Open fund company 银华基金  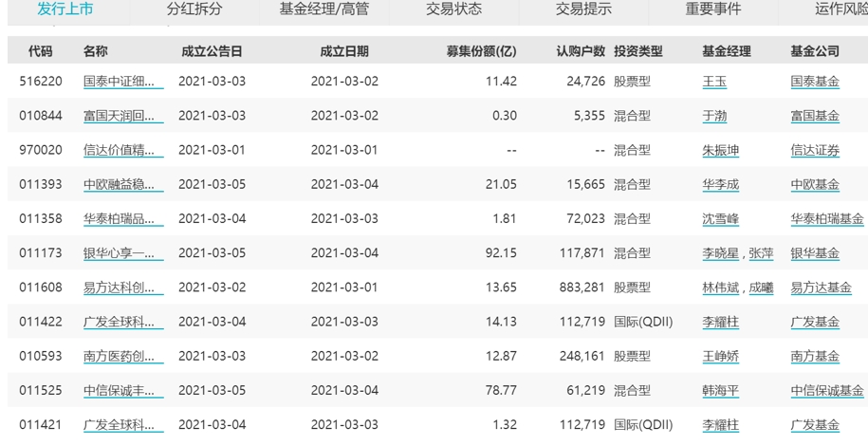tap(815, 253)
